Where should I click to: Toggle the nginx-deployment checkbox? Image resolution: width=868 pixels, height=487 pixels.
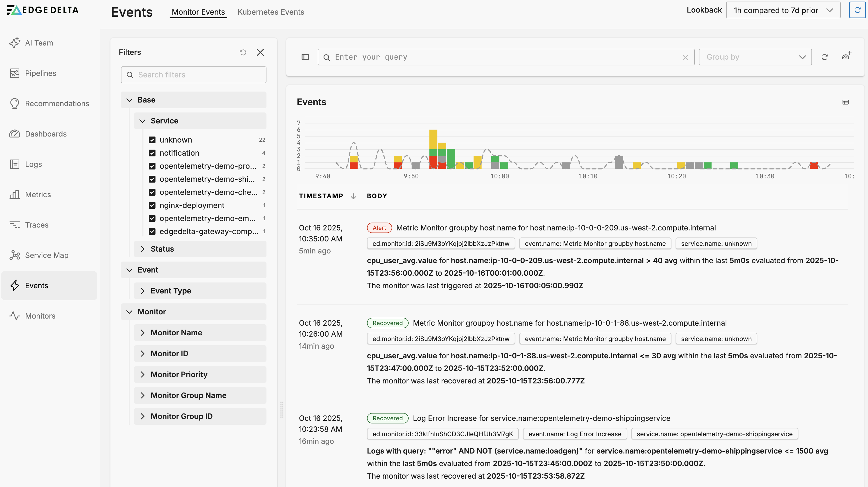pyautogui.click(x=152, y=205)
